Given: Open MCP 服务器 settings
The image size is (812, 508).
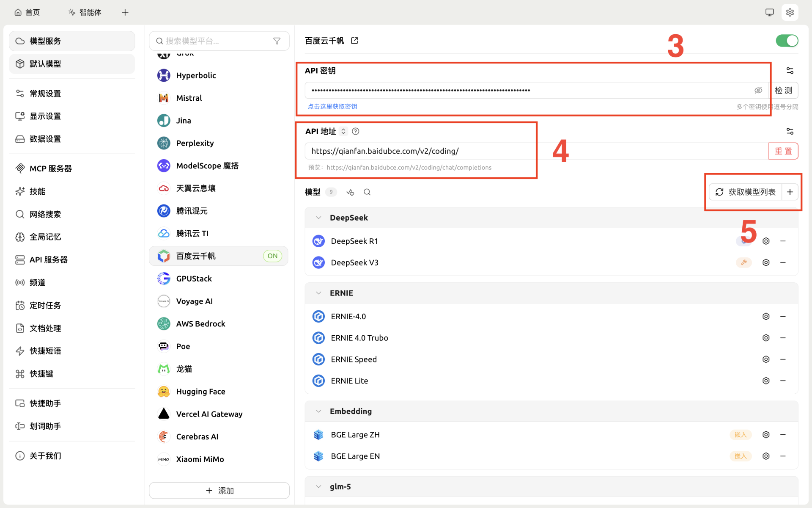Looking at the screenshot, I should [x=72, y=168].
